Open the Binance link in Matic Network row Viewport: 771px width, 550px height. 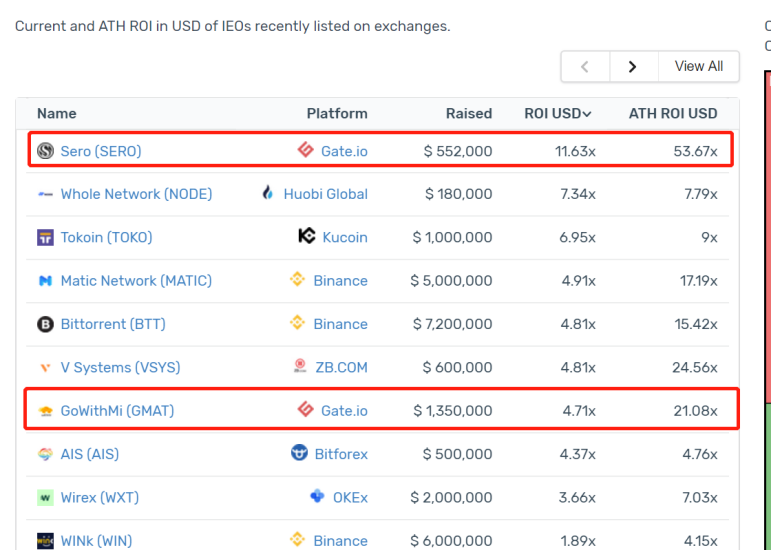coord(340,281)
